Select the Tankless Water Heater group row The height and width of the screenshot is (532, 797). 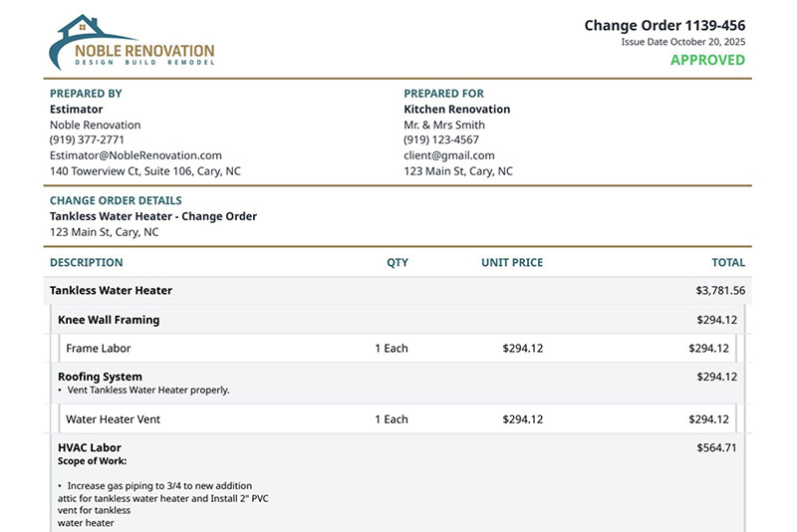point(112,291)
